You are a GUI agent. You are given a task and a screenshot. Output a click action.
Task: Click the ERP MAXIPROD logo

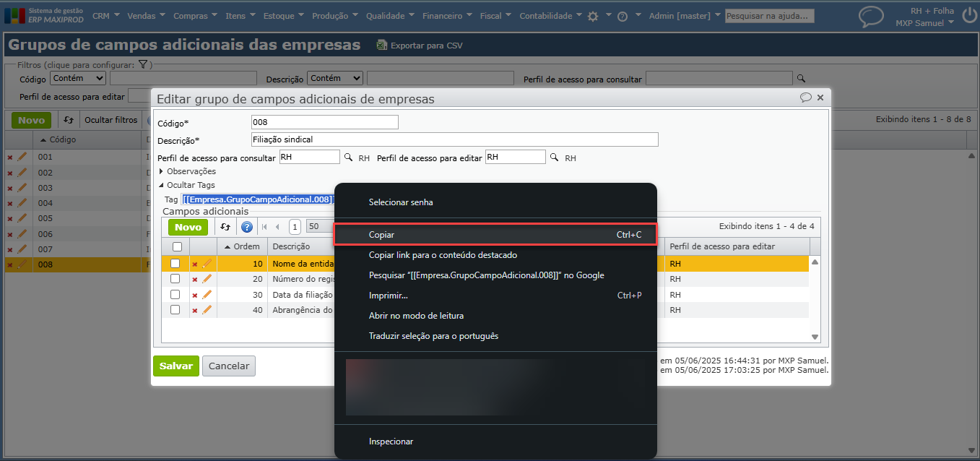click(x=45, y=15)
